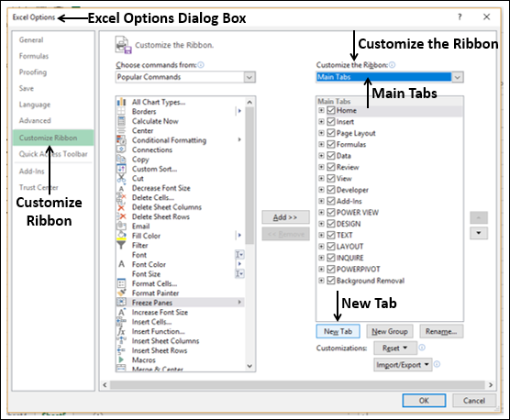
Task: Expand the View tab tree node
Action: (321, 179)
